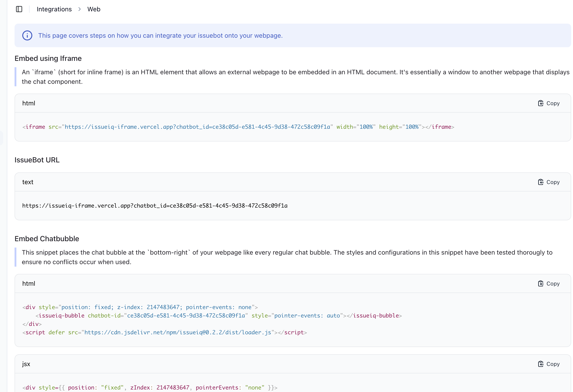Click the issueiq-bubble chatbot-id code line

pyautogui.click(x=219, y=315)
